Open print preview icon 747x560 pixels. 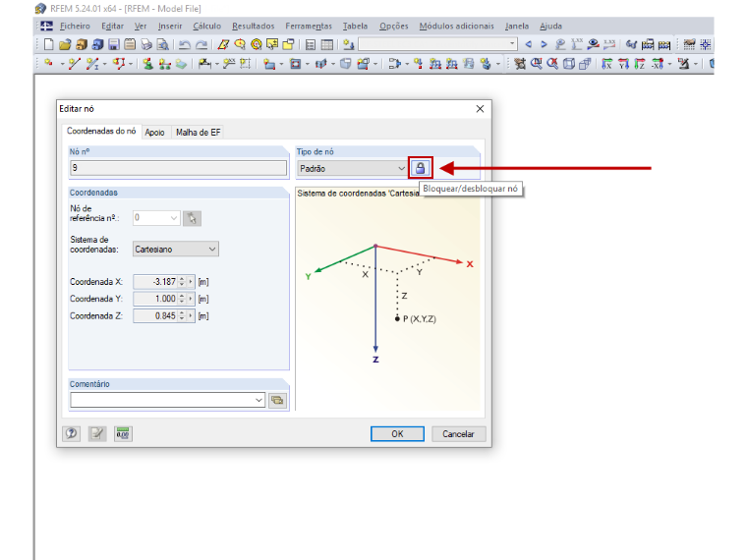162,45
